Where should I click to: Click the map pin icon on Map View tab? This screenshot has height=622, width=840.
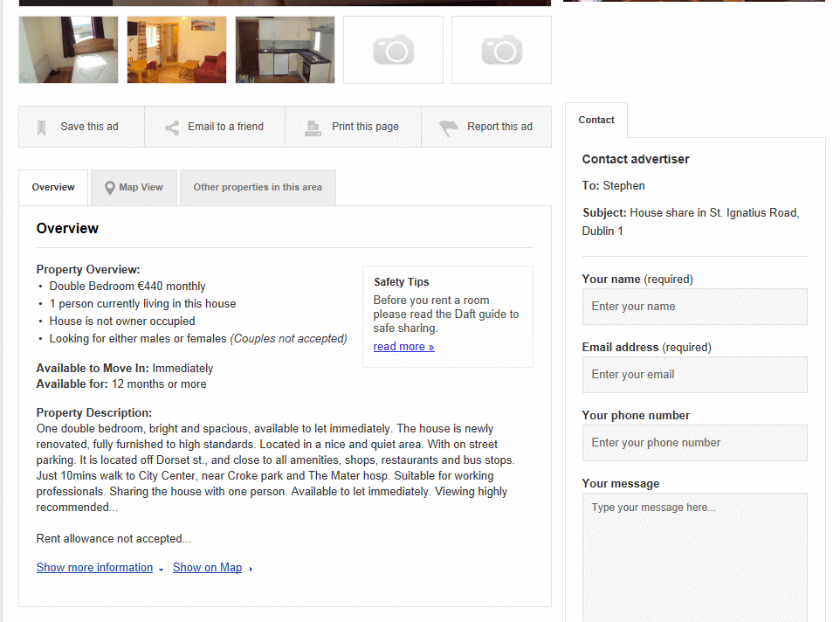[110, 188]
